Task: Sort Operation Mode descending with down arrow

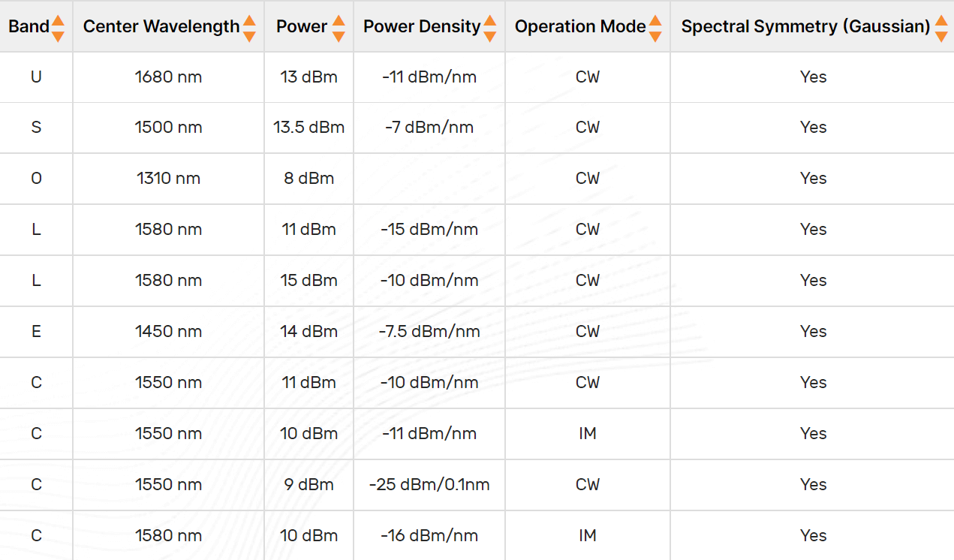Action: 655,35
